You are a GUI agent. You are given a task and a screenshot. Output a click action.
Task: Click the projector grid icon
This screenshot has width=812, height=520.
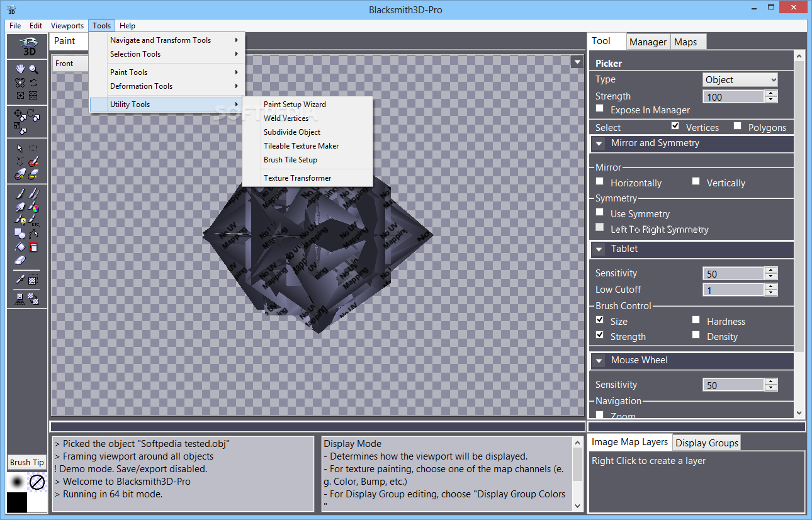pyautogui.click(x=20, y=299)
